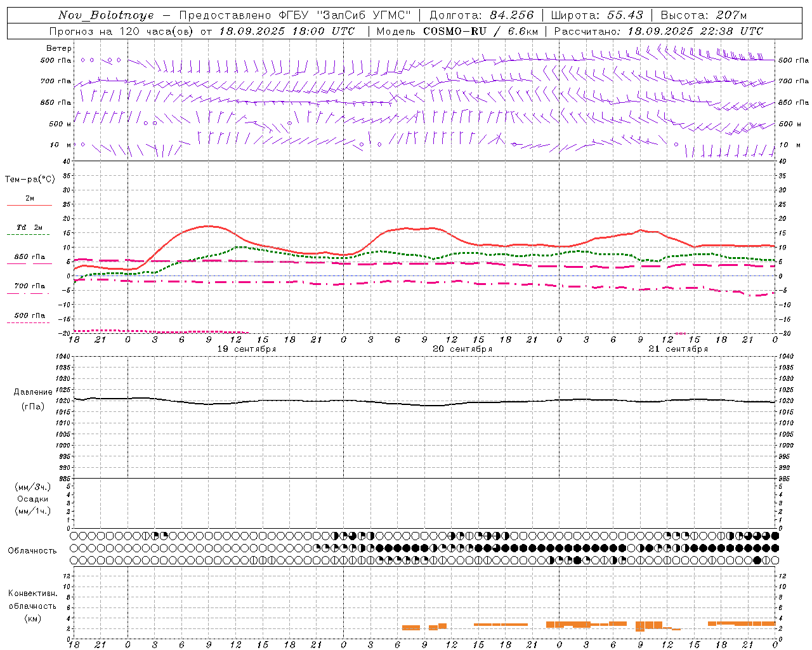Screen dimensions: 812x650
Task: Select the elevation text "Высота: 207м"
Action: point(704,15)
